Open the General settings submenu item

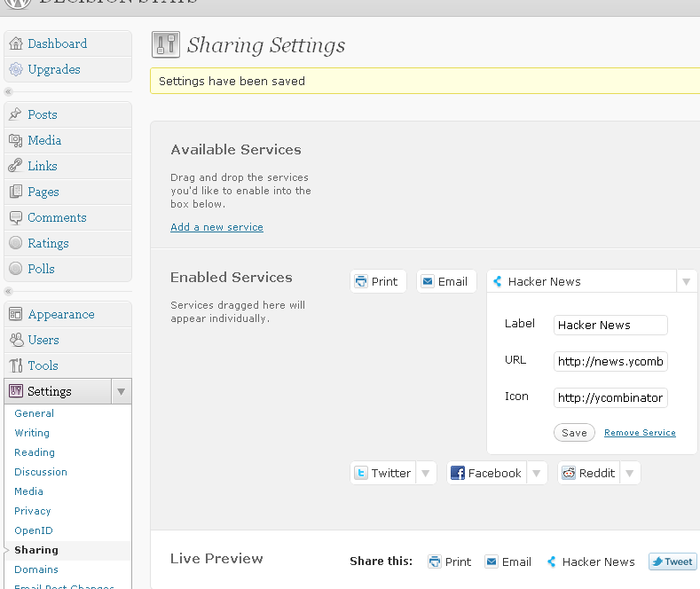(x=34, y=413)
